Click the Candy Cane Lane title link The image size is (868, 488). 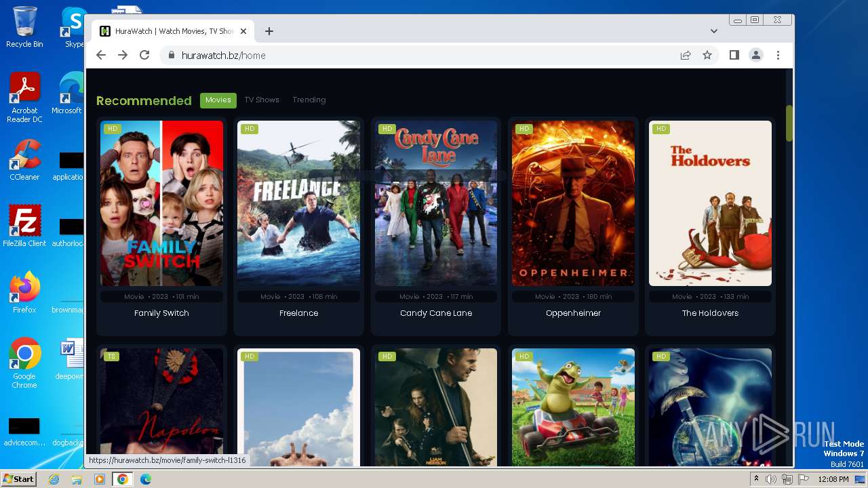436,313
